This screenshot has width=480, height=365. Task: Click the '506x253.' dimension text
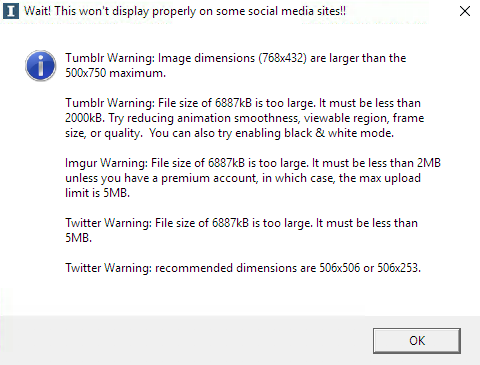click(399, 268)
